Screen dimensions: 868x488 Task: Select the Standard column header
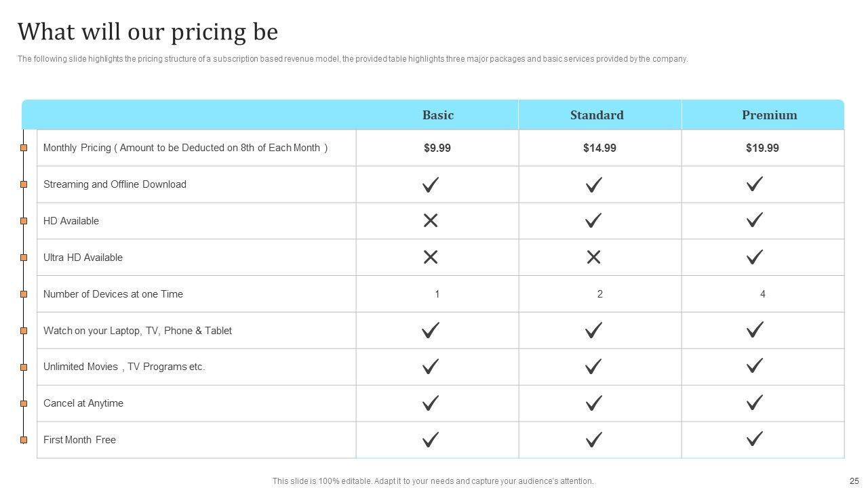tap(597, 115)
